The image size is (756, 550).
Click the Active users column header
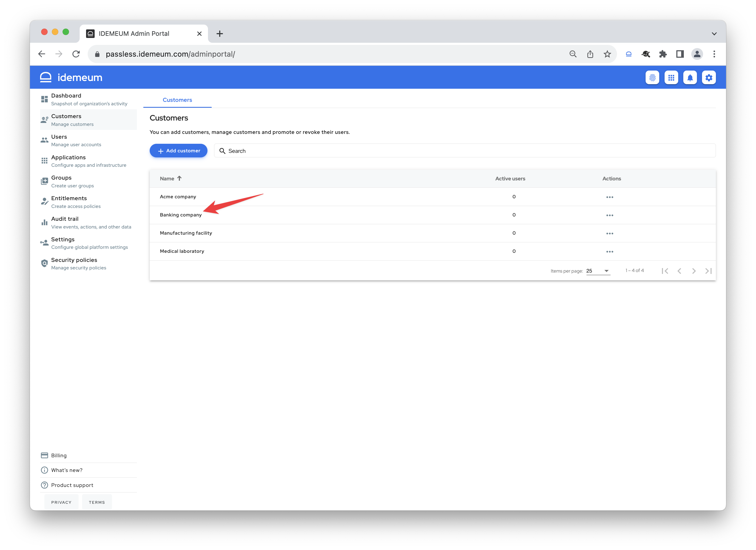point(510,179)
